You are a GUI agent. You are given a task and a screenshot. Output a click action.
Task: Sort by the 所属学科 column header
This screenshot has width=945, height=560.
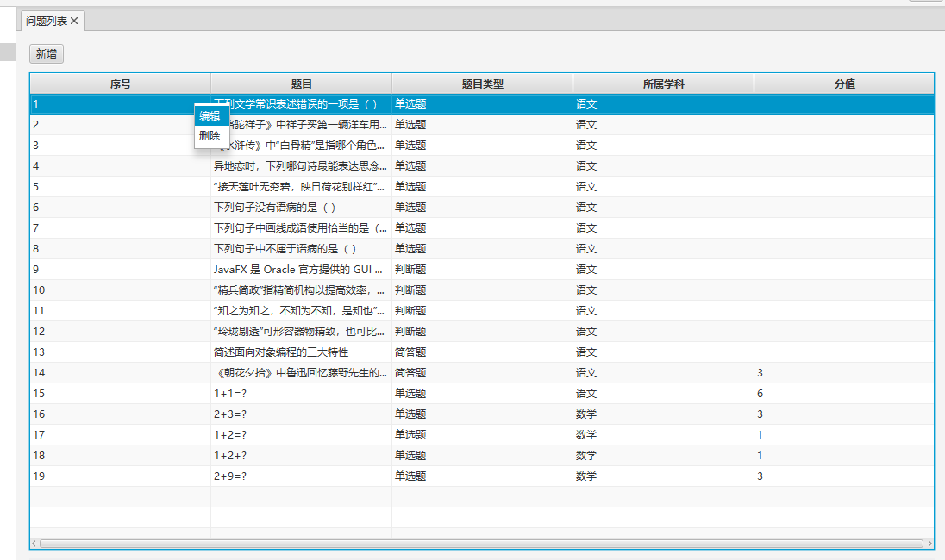click(663, 84)
